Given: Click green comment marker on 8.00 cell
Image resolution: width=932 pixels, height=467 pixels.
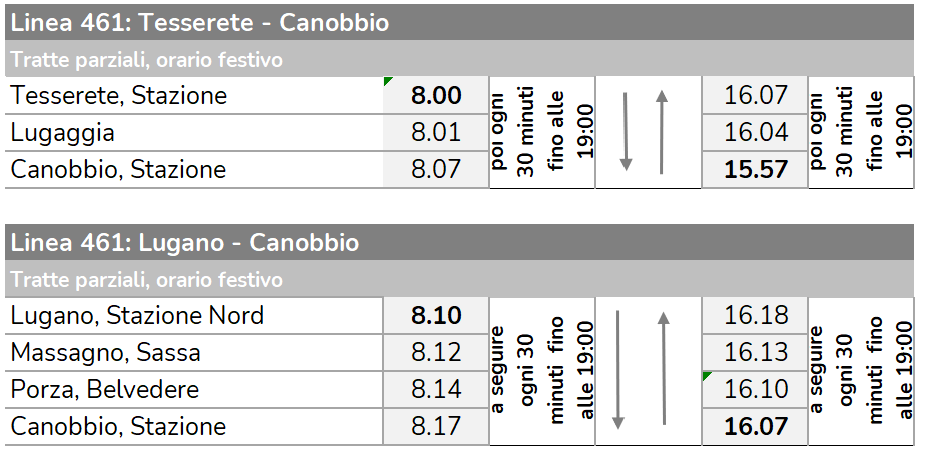Looking at the screenshot, I should pyautogui.click(x=388, y=81).
